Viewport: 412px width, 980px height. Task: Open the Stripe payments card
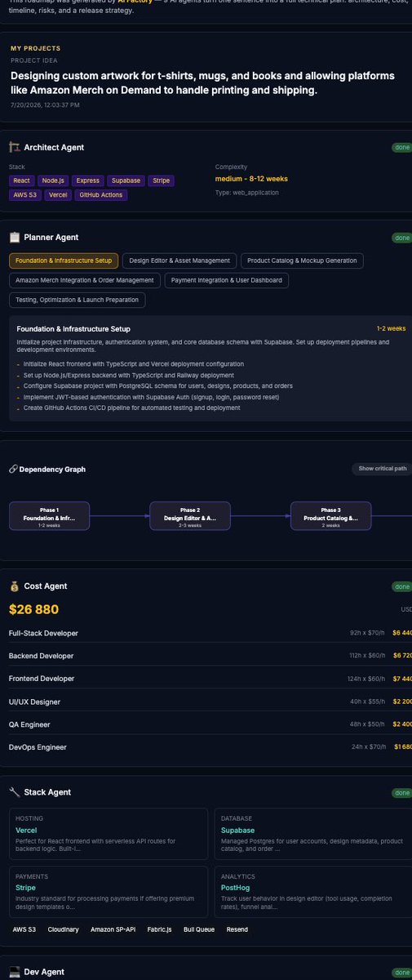click(x=109, y=891)
